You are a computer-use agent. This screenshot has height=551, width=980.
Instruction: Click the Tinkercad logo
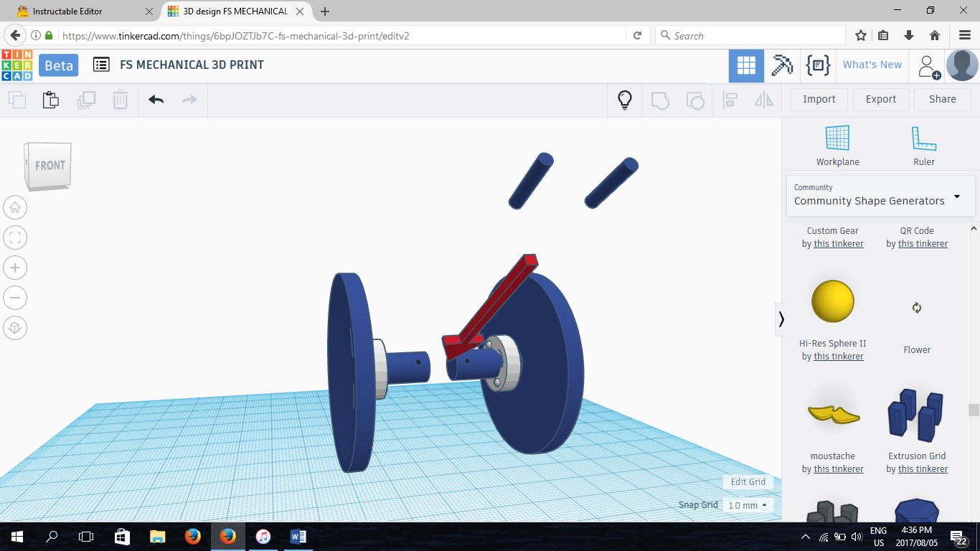(x=17, y=65)
